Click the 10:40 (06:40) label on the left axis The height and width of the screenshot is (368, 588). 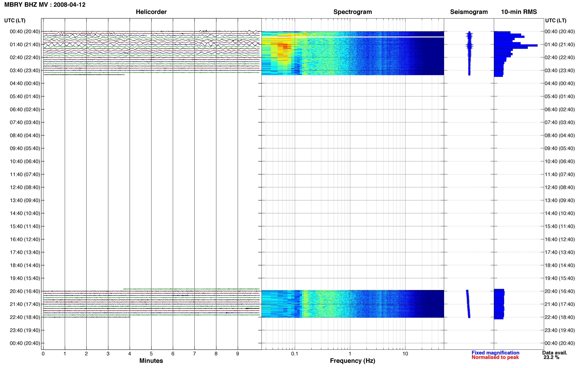[25, 161]
